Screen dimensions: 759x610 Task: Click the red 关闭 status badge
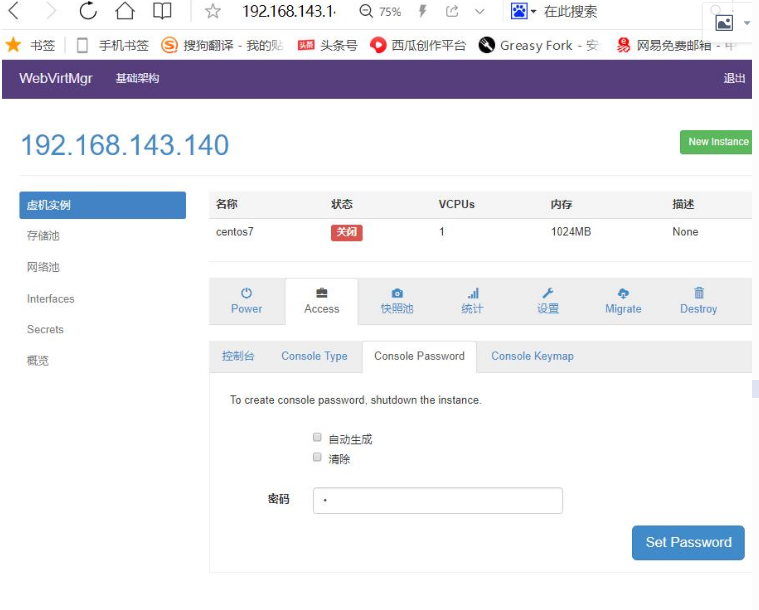[x=347, y=232]
